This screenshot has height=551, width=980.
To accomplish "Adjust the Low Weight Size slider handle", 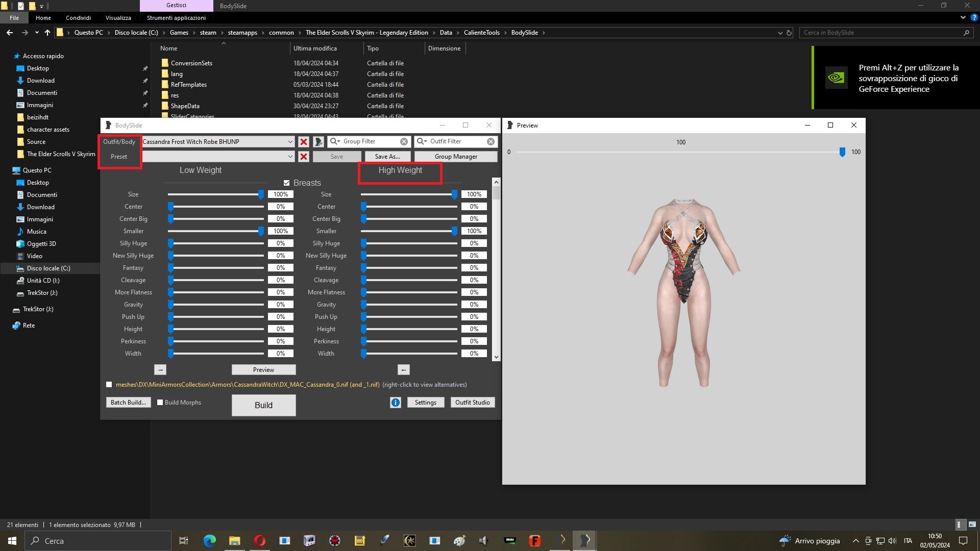I will point(261,194).
